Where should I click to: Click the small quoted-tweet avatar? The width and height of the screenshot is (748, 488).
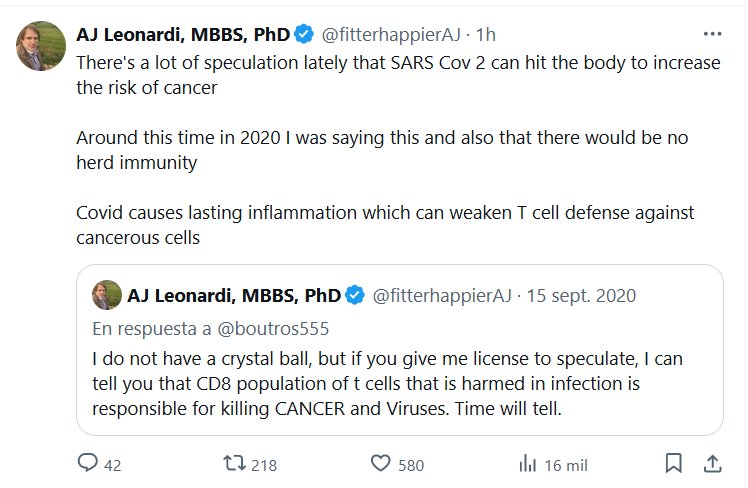pyautogui.click(x=106, y=296)
